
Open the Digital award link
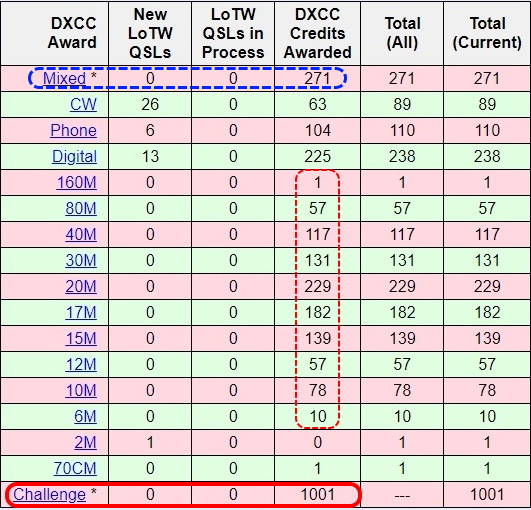[x=75, y=156]
